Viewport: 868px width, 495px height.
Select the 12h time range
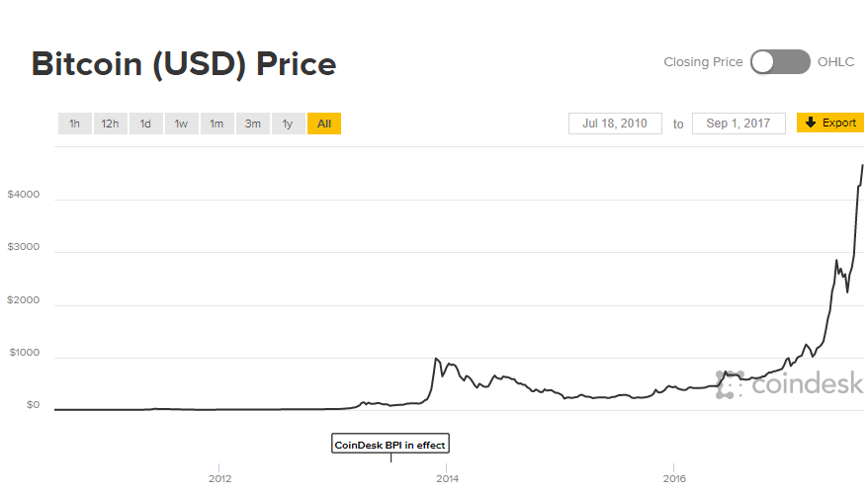pyautogui.click(x=110, y=124)
